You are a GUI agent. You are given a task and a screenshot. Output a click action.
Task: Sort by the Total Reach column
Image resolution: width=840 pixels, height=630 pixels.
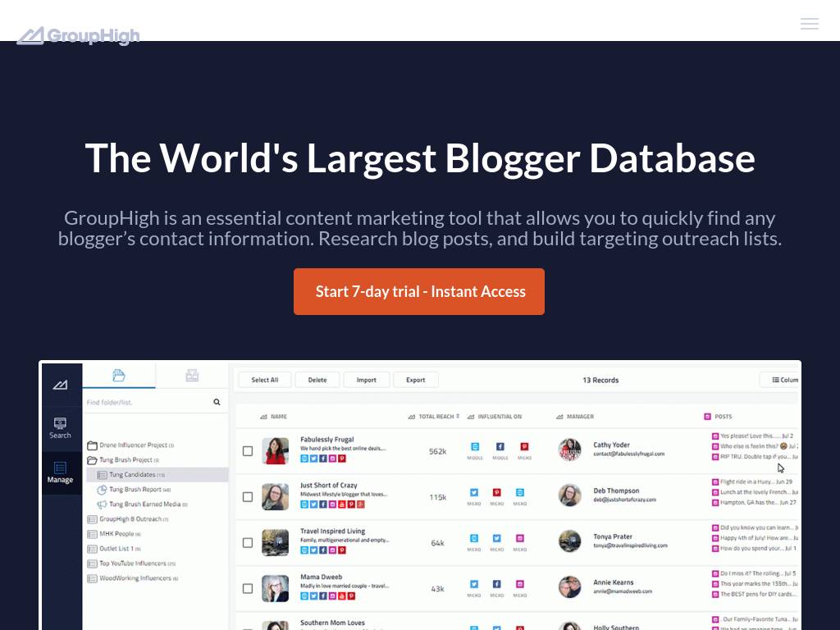[x=438, y=417]
